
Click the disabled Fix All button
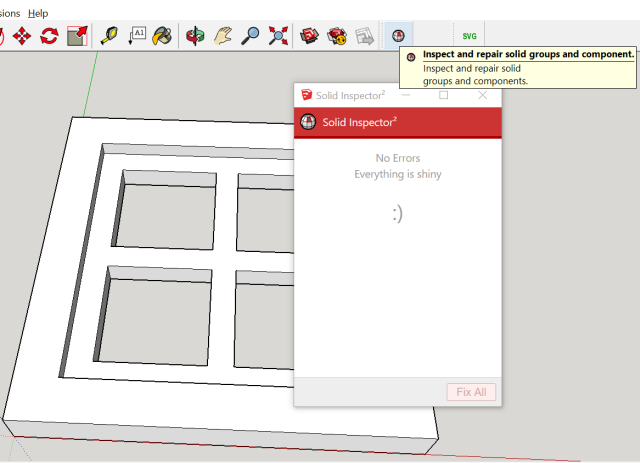[x=471, y=392]
